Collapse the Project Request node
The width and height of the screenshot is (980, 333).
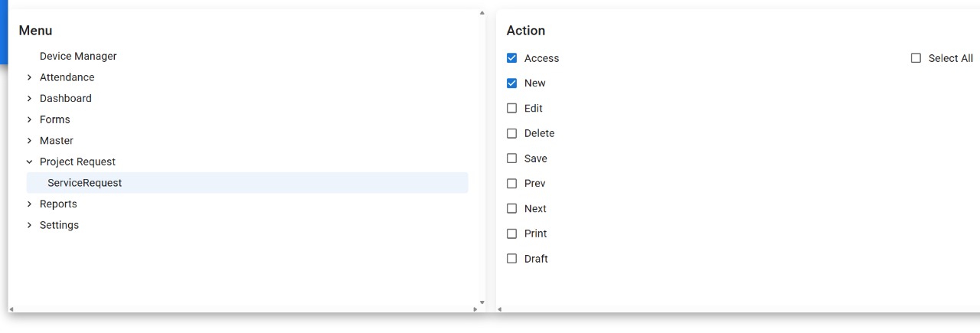[29, 162]
